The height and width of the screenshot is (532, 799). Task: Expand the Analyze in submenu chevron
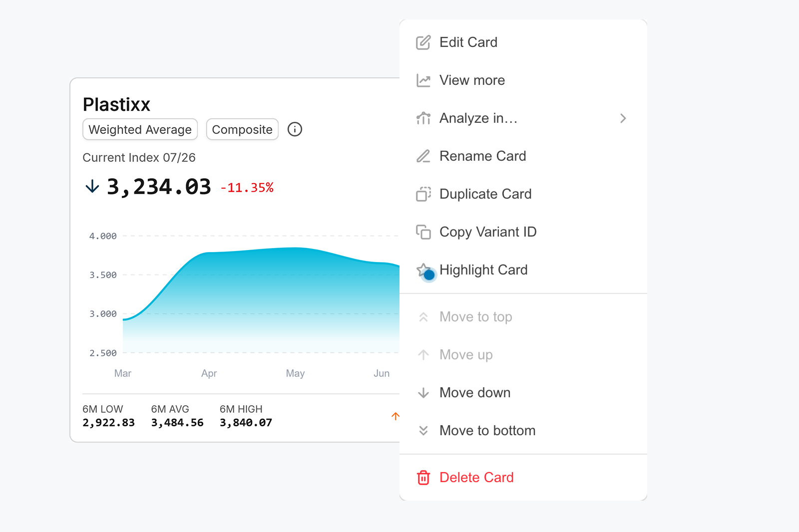(x=623, y=118)
